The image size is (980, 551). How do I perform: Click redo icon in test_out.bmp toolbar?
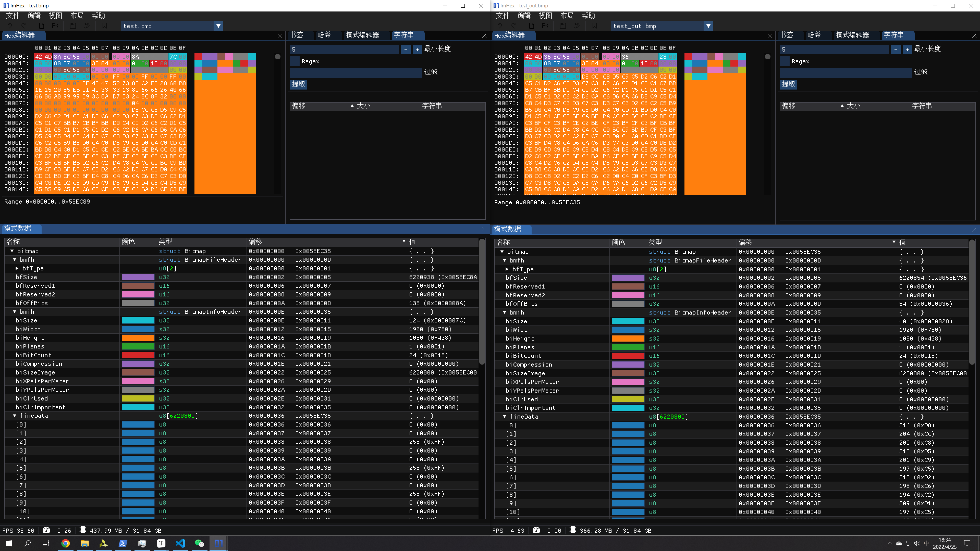[x=513, y=26]
